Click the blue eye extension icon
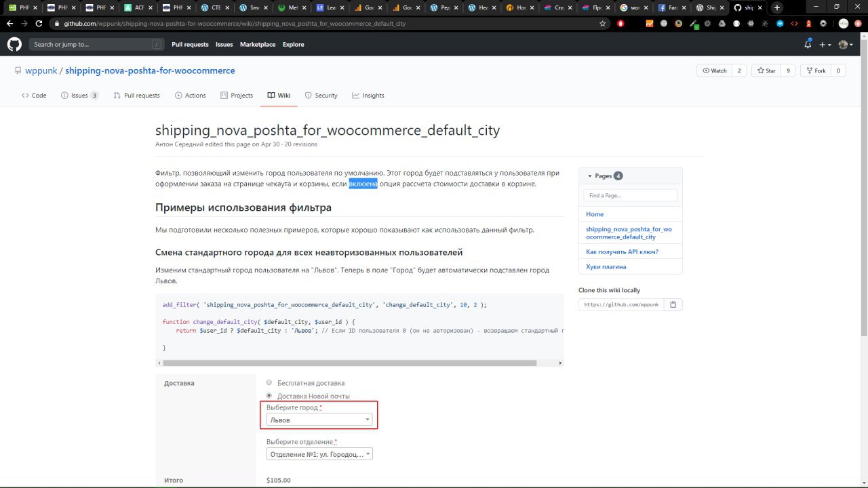The image size is (868, 488). pyautogui.click(x=780, y=23)
